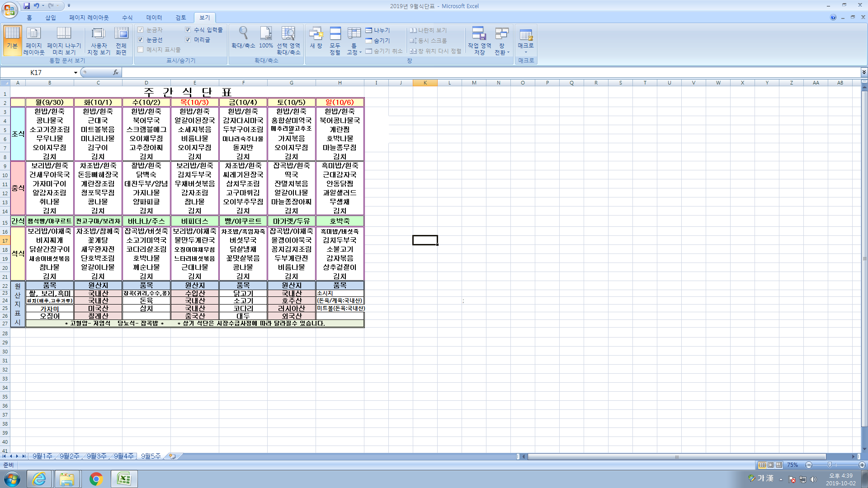
Task: Switch to the 9월3주 sheet tab
Action: [x=97, y=456]
